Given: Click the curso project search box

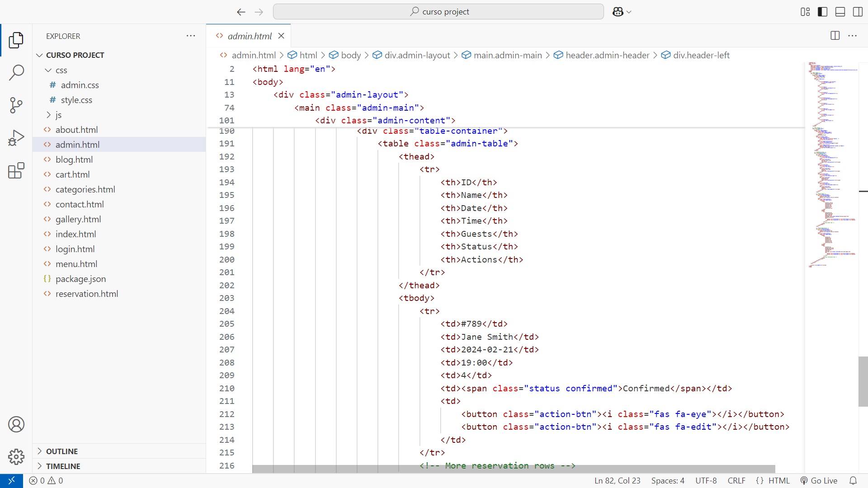Looking at the screenshot, I should tap(438, 12).
